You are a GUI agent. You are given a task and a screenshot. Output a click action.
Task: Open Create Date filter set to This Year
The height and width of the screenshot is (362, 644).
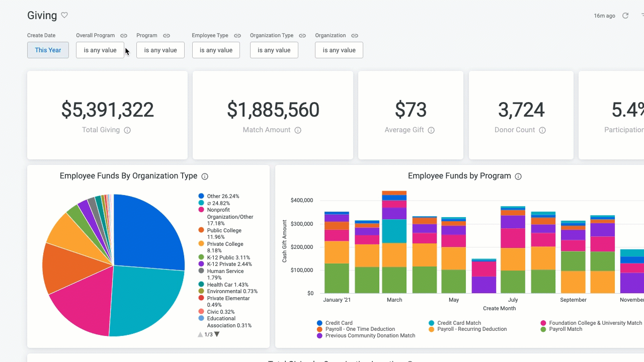pyautogui.click(x=48, y=50)
